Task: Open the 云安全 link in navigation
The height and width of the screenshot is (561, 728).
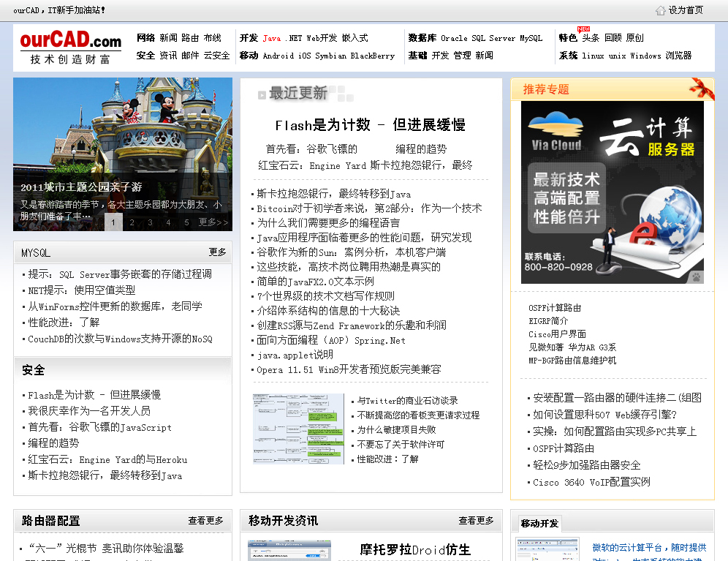Action: (216, 56)
